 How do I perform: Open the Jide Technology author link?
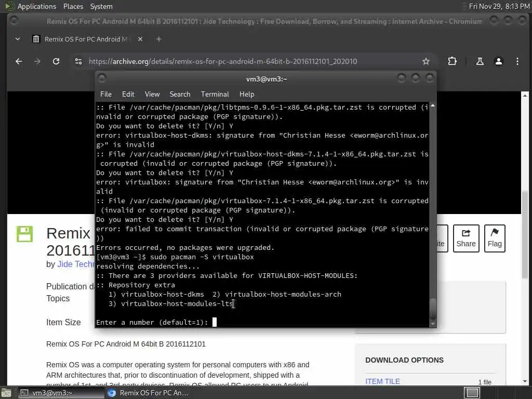point(76,264)
